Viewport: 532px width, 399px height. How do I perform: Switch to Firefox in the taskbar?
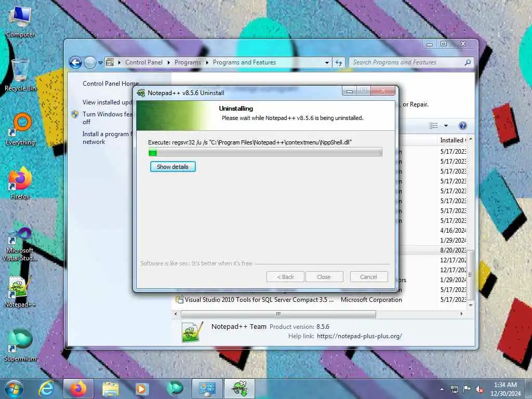point(78,389)
